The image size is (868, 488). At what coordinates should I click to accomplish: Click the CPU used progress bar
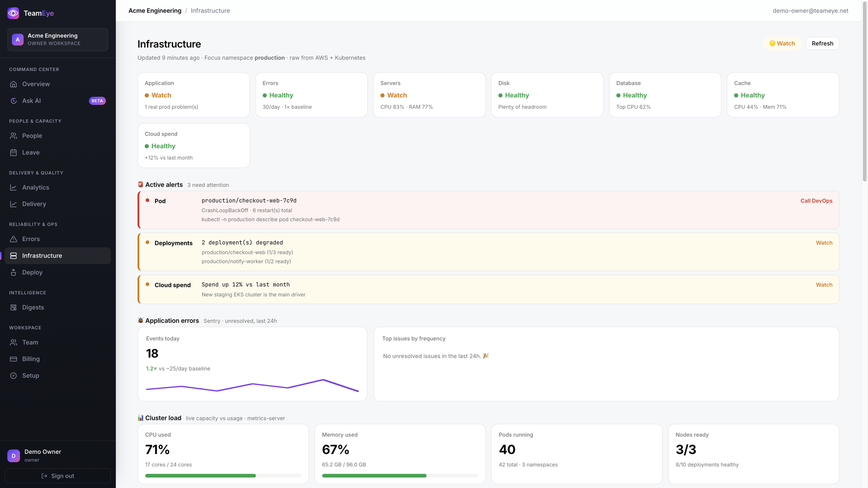pos(223,476)
